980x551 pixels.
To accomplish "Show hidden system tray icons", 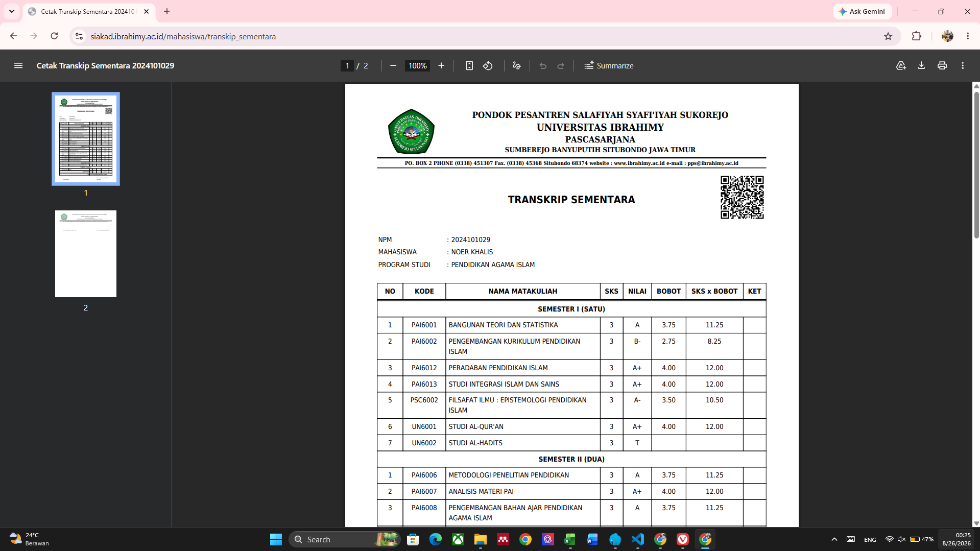I will click(834, 539).
